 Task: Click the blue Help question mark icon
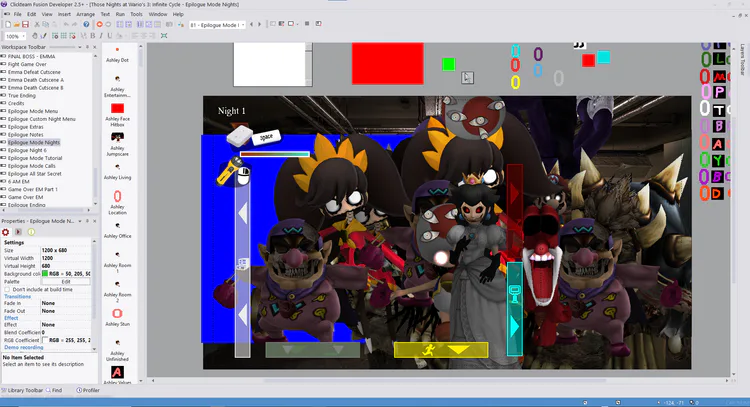coord(86,24)
